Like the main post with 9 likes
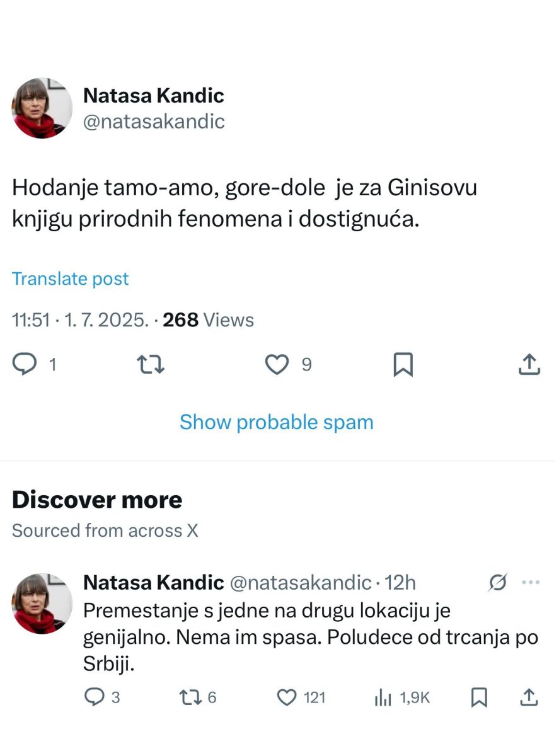554x756 pixels. (x=277, y=364)
